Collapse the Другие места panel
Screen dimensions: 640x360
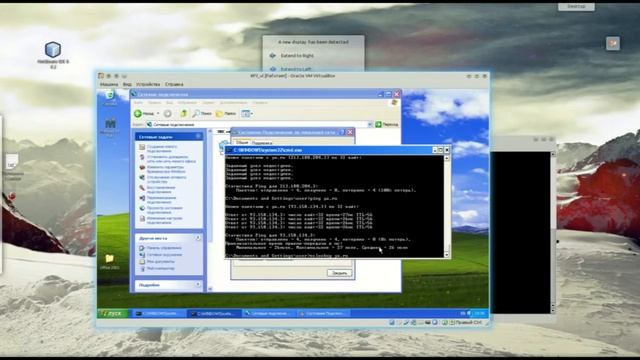(198, 238)
